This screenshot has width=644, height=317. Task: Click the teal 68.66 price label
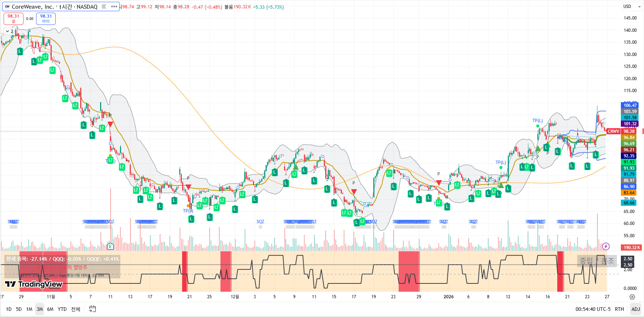tap(629, 203)
